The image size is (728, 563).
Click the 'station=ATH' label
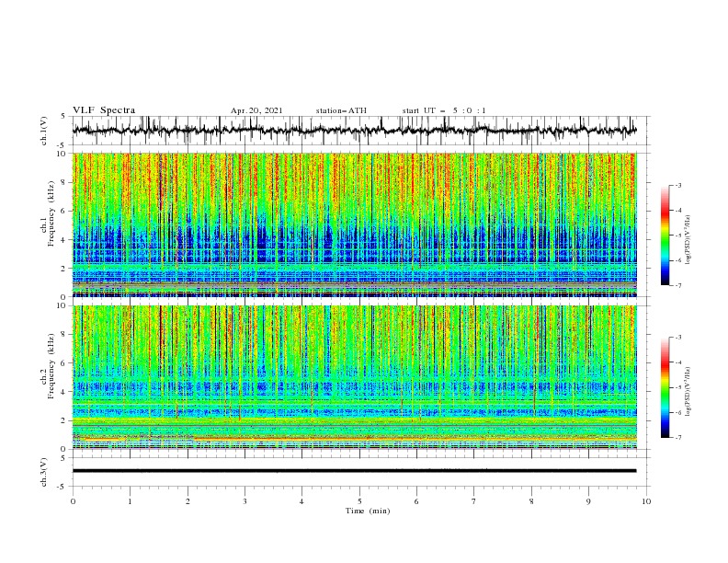tap(341, 110)
